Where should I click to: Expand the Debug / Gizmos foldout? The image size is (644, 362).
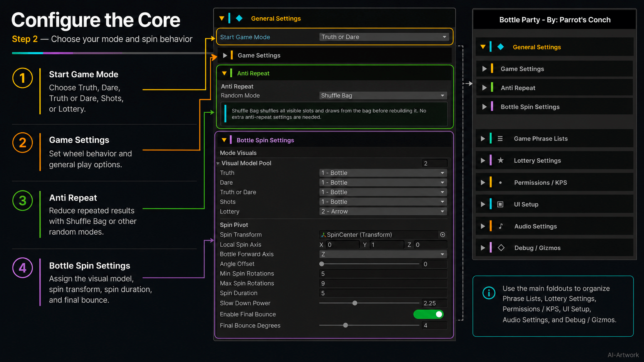pos(483,248)
